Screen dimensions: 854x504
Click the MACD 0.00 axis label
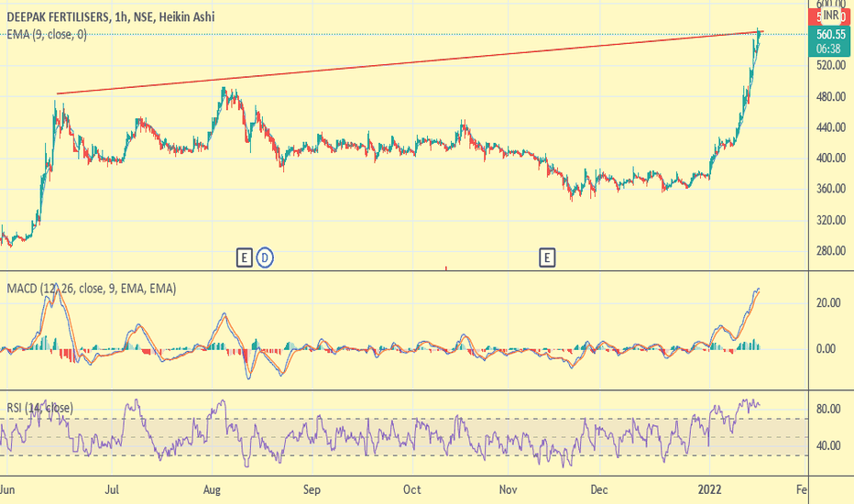coord(826,349)
